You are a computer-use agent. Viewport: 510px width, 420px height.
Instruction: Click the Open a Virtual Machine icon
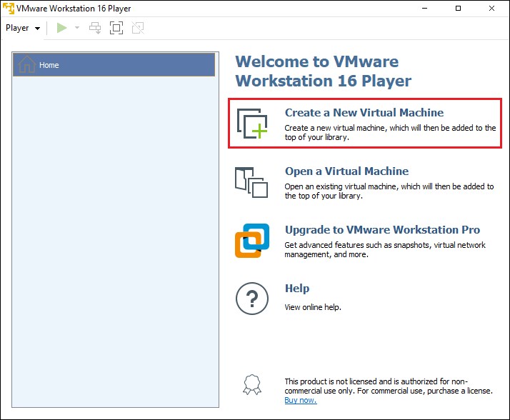click(251, 182)
